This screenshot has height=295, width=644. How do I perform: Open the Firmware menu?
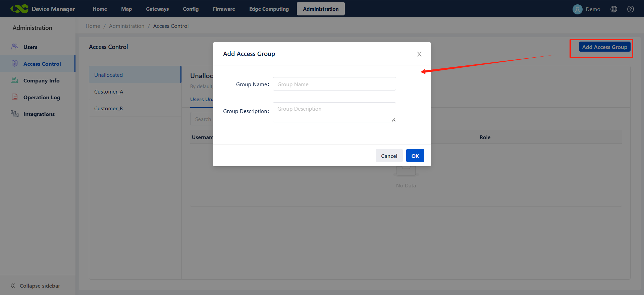click(224, 9)
